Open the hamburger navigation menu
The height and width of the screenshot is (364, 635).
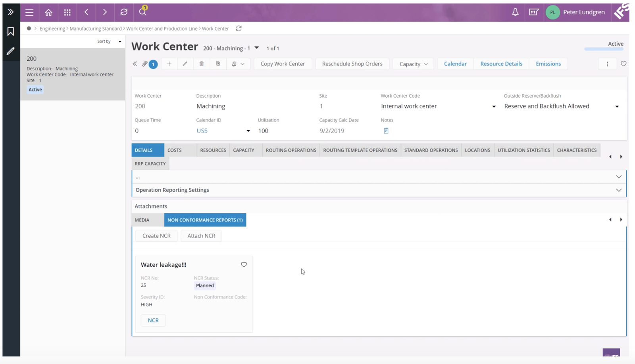(29, 12)
